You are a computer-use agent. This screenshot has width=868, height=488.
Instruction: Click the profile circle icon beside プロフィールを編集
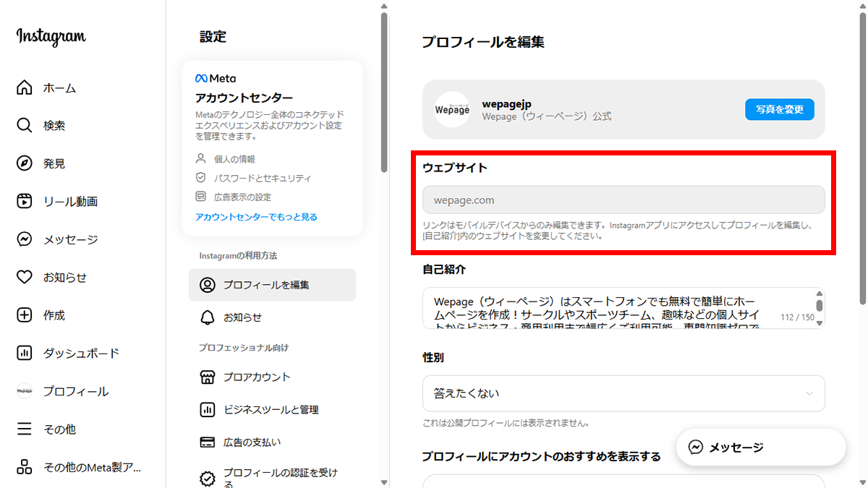point(208,285)
